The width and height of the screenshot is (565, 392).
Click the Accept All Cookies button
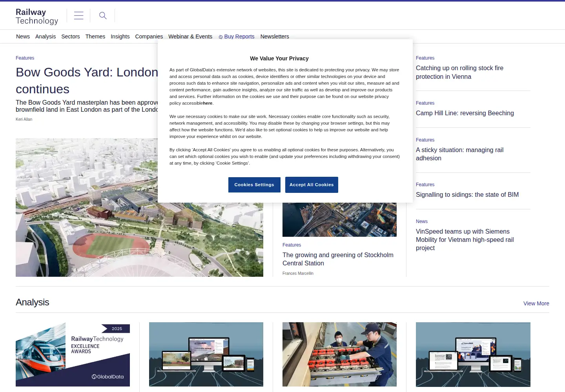312,185
